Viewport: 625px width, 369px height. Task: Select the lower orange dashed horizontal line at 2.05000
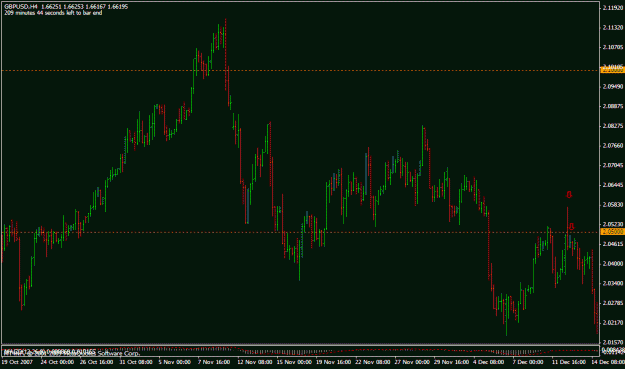coord(300,232)
